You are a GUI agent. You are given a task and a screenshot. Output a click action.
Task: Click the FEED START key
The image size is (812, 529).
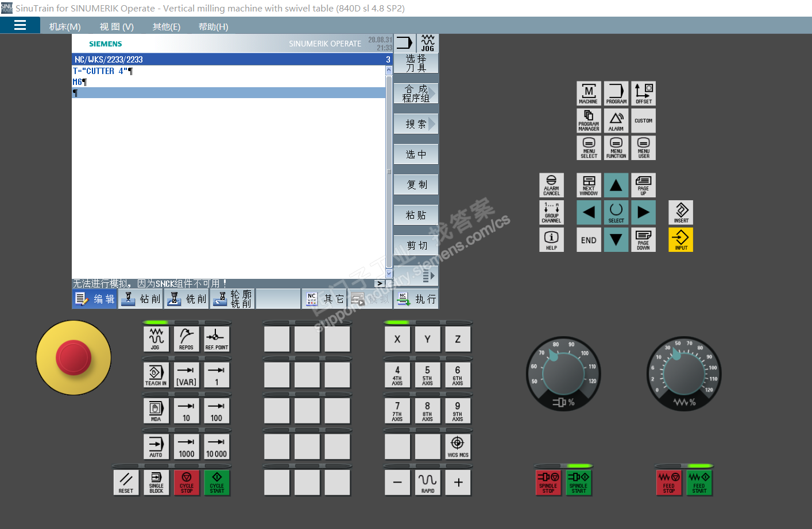699,483
